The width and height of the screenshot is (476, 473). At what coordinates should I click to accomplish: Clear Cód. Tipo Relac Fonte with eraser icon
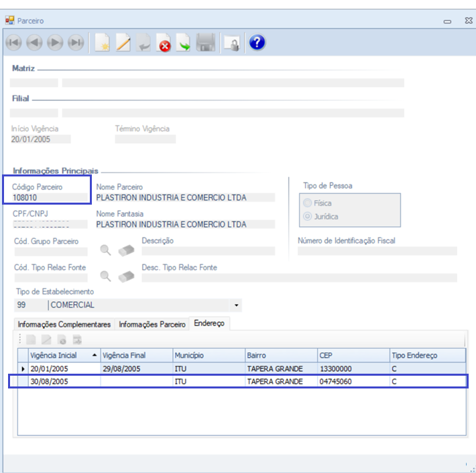[126, 276]
